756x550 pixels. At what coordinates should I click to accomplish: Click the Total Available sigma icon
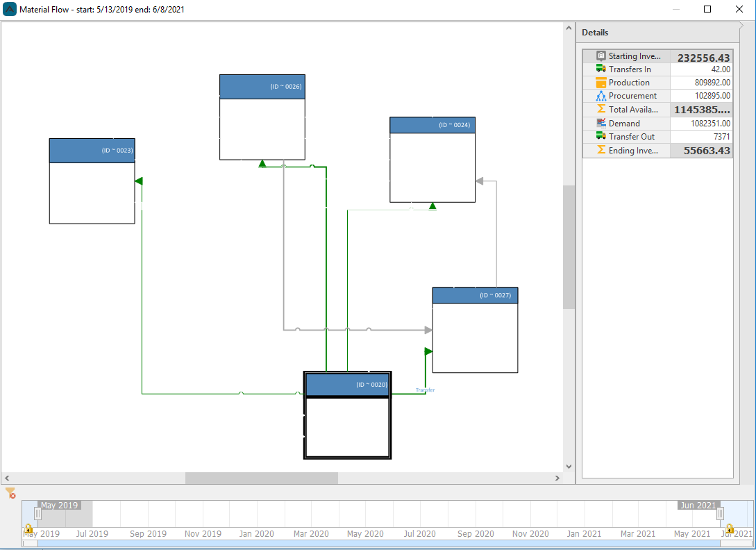click(x=600, y=109)
